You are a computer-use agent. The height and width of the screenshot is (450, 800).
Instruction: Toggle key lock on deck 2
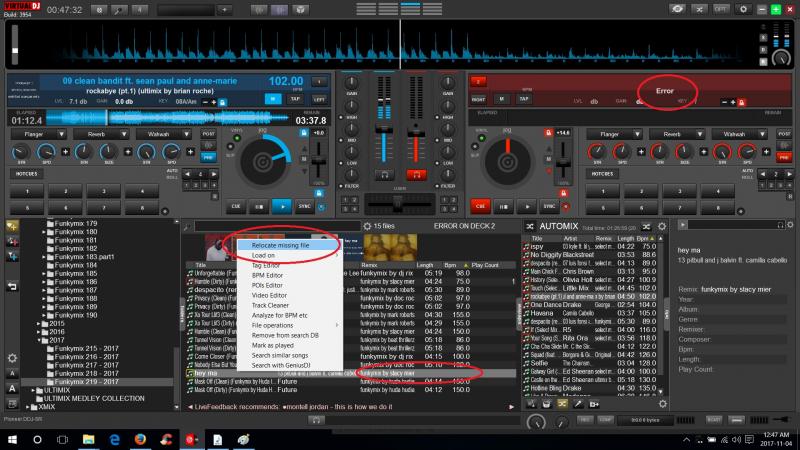click(741, 103)
